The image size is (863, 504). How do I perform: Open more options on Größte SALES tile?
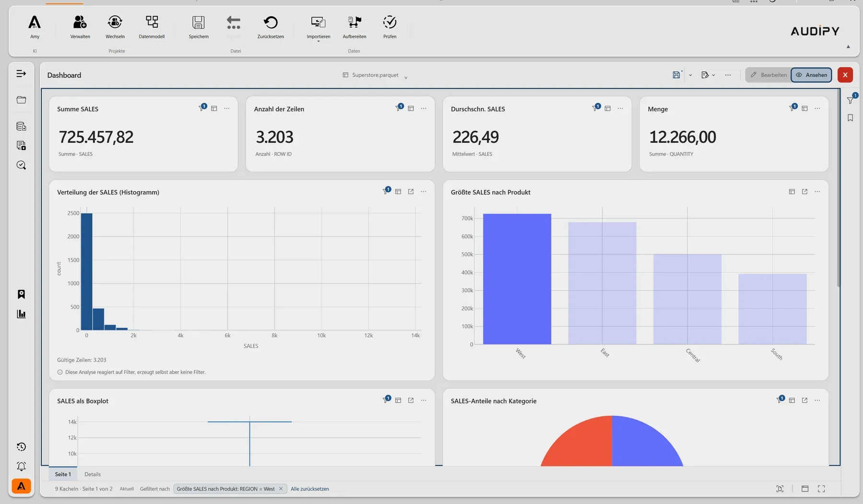click(817, 192)
